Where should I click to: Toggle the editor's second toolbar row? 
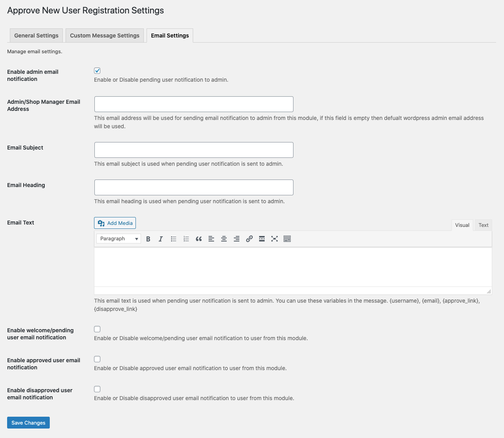[x=287, y=239]
